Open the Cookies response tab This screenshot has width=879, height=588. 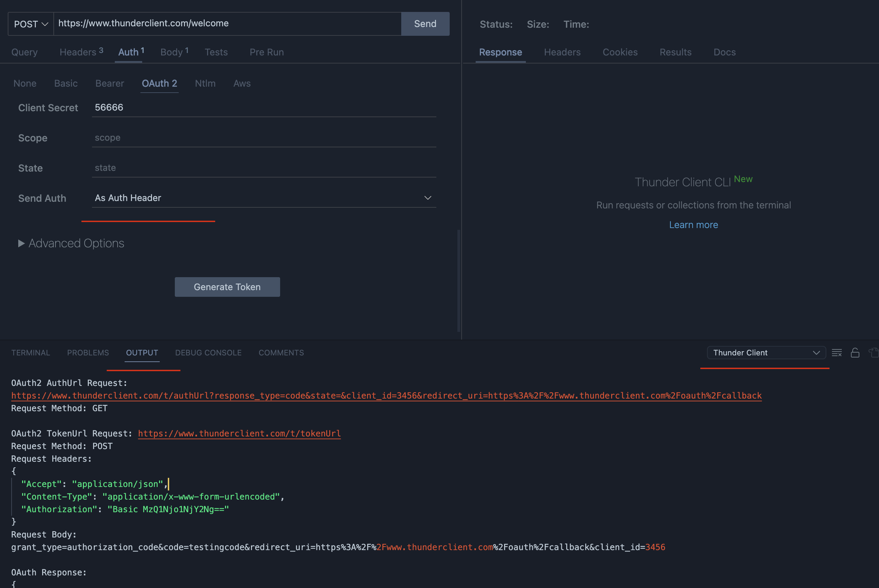coord(620,52)
